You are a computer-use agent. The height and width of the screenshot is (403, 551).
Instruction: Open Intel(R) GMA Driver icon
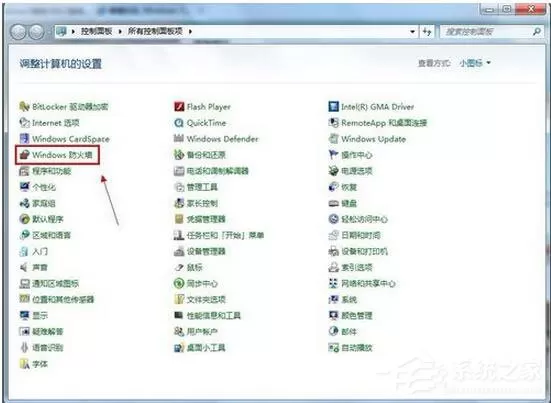pyautogui.click(x=333, y=106)
